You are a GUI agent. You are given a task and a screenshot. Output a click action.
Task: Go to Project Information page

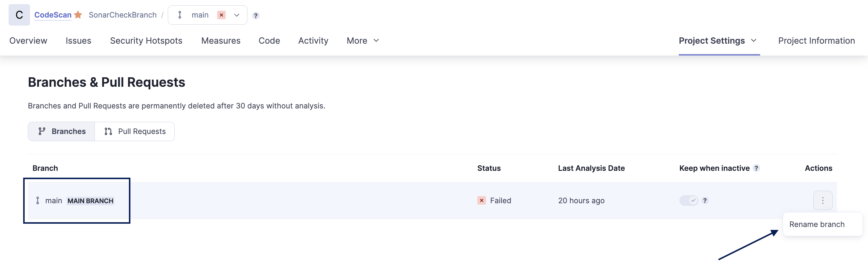(x=816, y=40)
